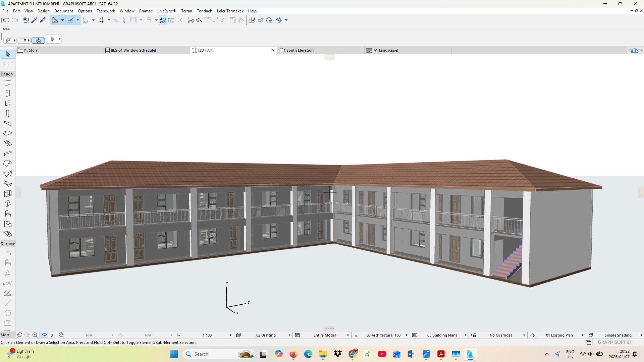644x362 pixels.
Task: Click the Pick Up Parameters eyedropper icon
Action: coord(34,20)
